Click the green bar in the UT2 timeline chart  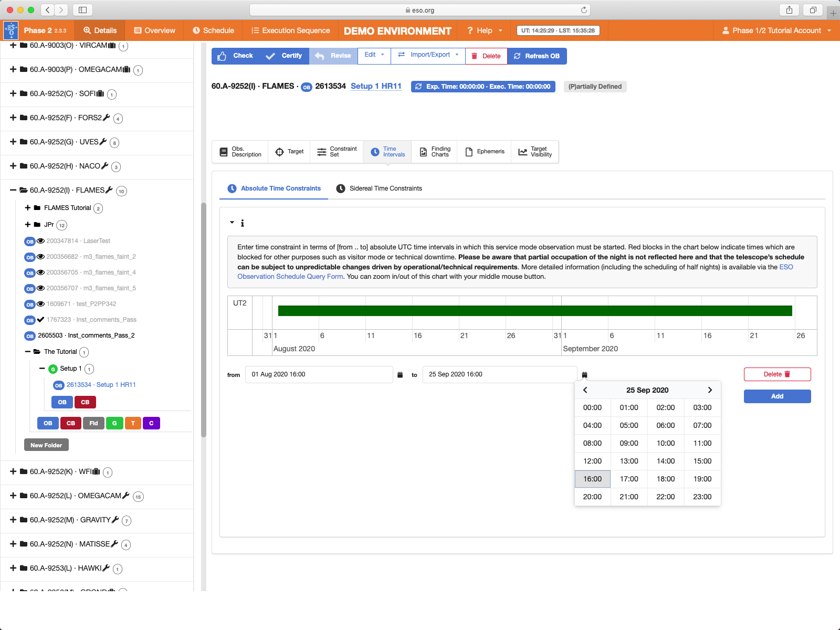pos(534,311)
